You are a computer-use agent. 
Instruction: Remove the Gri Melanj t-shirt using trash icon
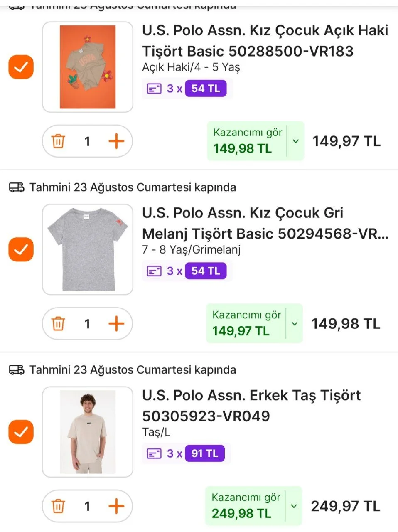[58, 324]
